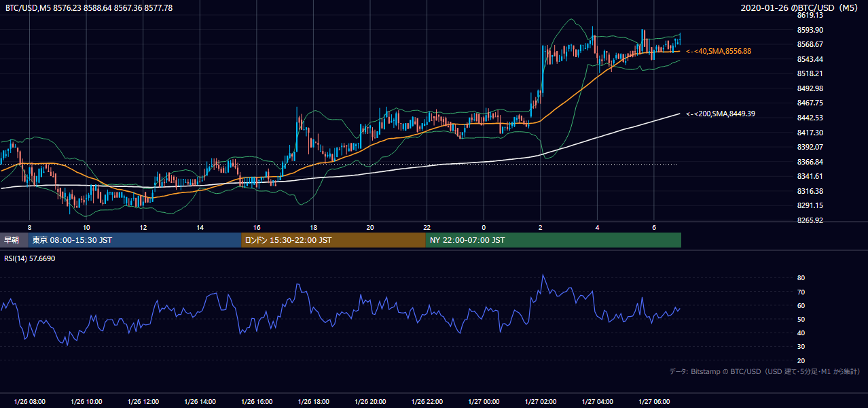Click hour tick 18 under price chart
Screen dimensions: 868x408
pos(314,227)
